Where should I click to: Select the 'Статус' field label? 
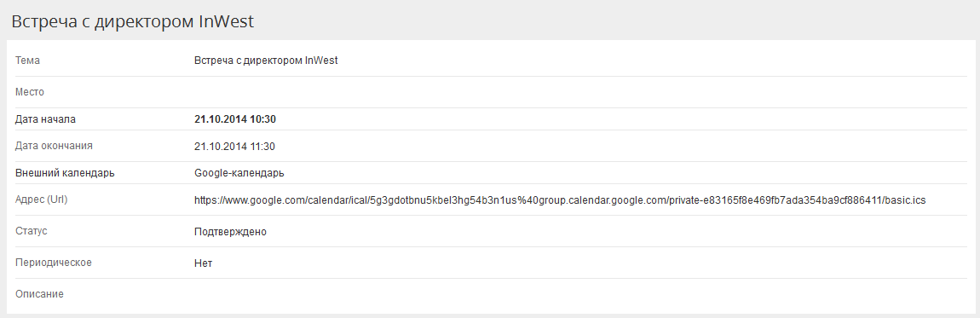(32, 231)
